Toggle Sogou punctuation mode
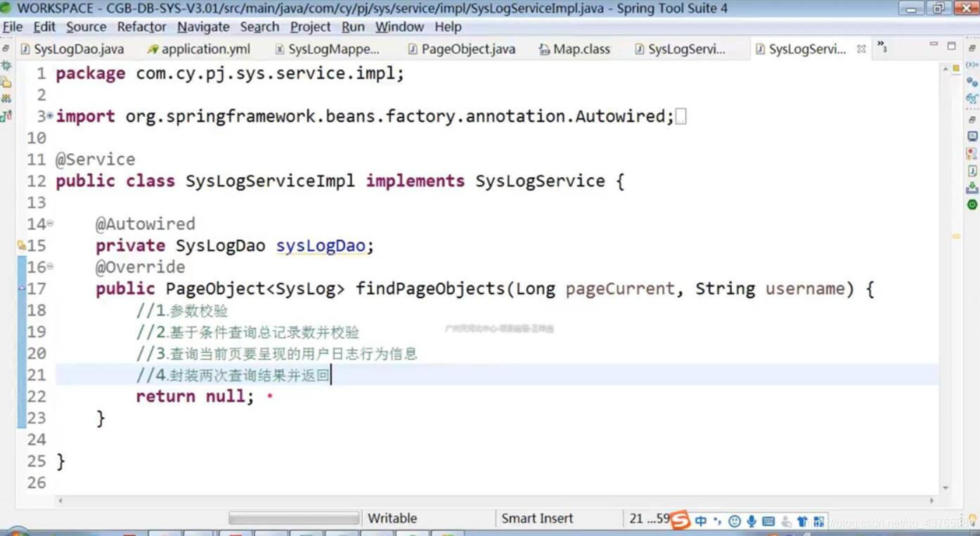980x536 pixels. (718, 521)
